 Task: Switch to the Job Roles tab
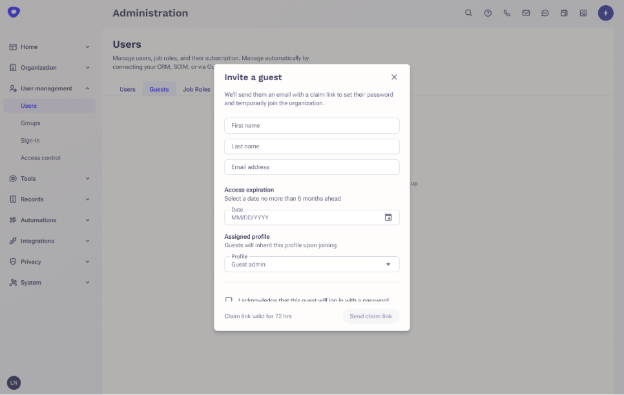196,90
